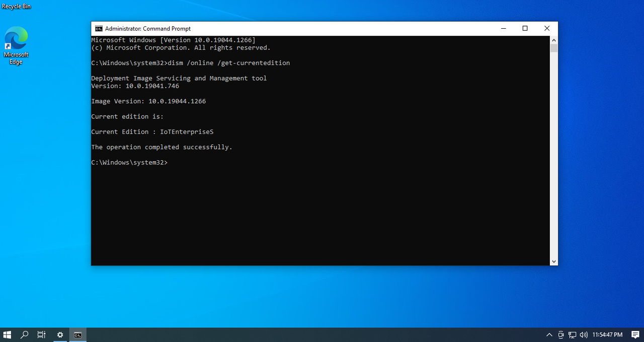The height and width of the screenshot is (342, 644).
Task: Click the 'Administrator: Command Prompt' title text
Action: pyautogui.click(x=148, y=29)
